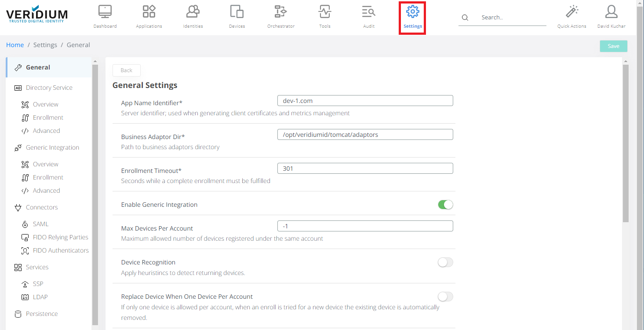Open FIDO Relying Parties menu item
Viewport: 644px width, 330px height.
[60, 237]
